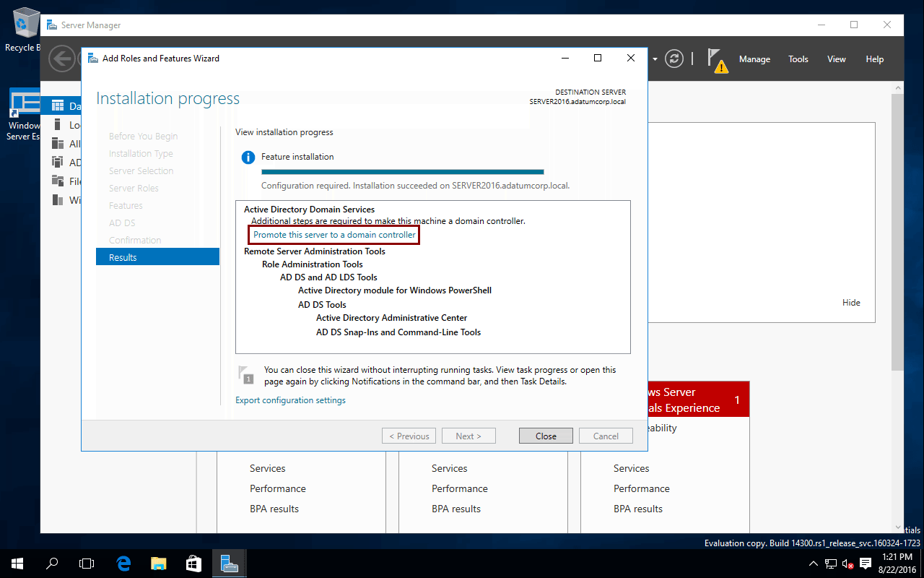Open Export configuration settings link
Screen dimensions: 924x578
pyautogui.click(x=290, y=400)
